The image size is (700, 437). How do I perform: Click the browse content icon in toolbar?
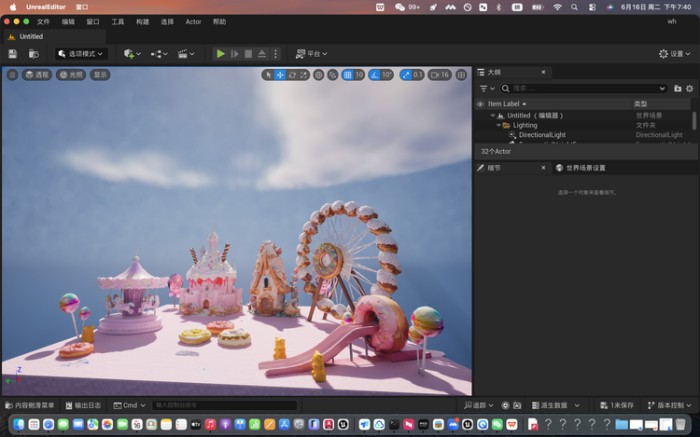point(33,54)
